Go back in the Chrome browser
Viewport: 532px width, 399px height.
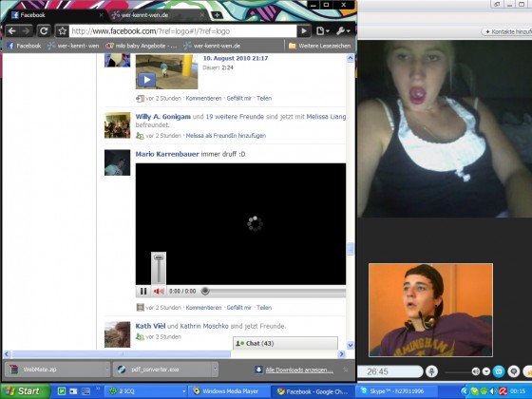tap(11, 31)
